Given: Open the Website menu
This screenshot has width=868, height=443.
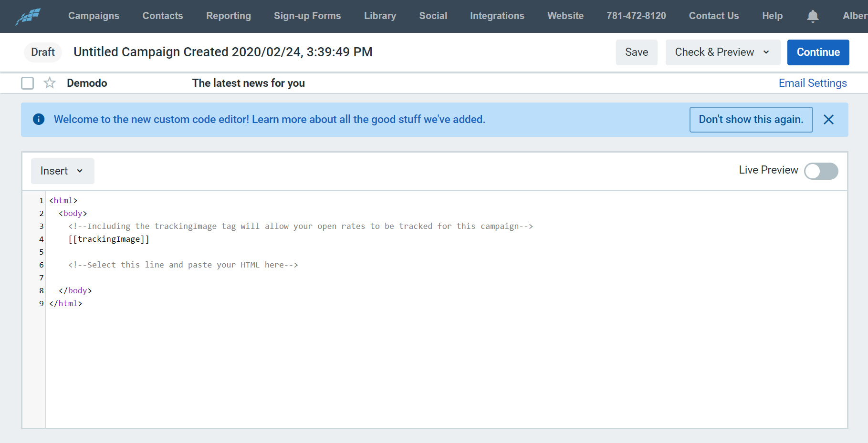Looking at the screenshot, I should (x=565, y=16).
